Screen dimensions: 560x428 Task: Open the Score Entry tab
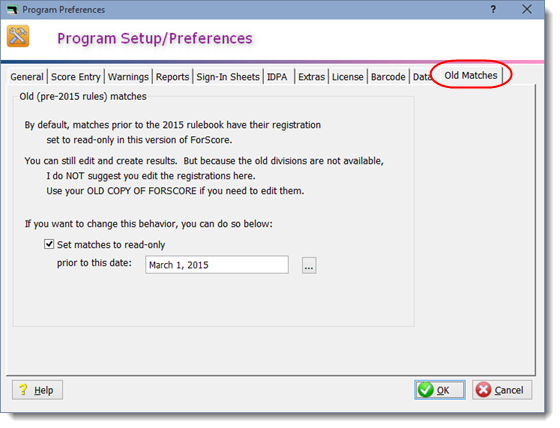(x=76, y=77)
